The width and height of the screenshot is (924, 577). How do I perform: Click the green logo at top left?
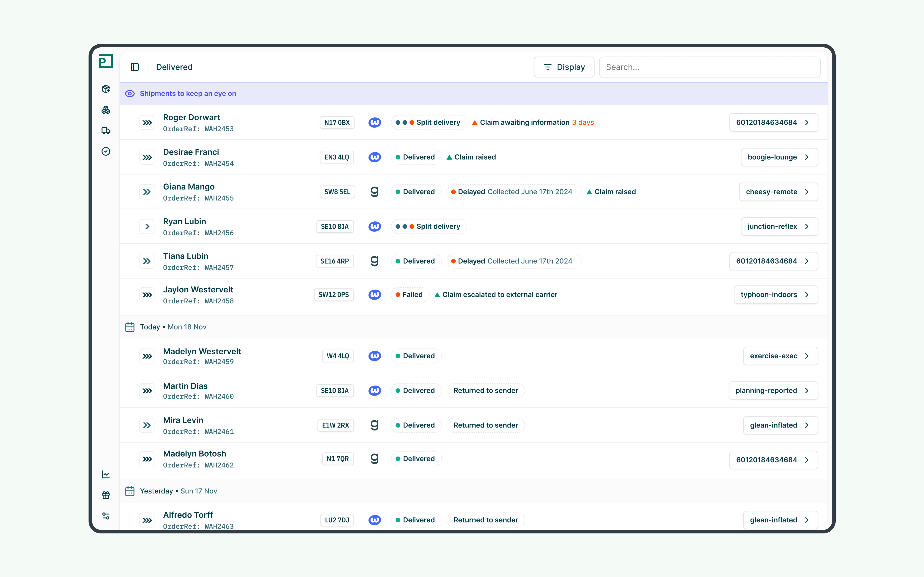106,61
